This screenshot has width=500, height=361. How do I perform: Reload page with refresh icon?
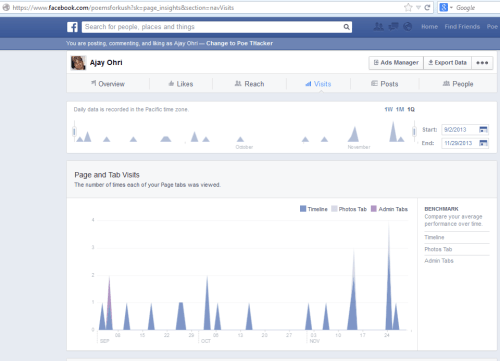tap(427, 7)
